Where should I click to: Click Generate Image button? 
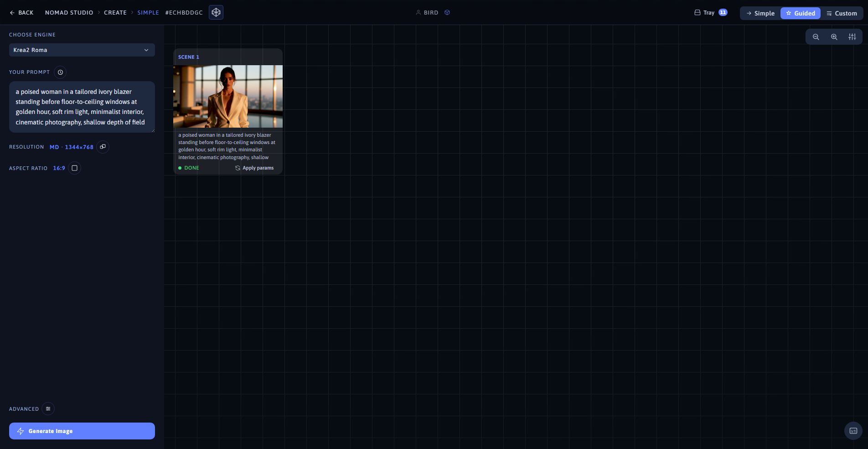point(82,431)
